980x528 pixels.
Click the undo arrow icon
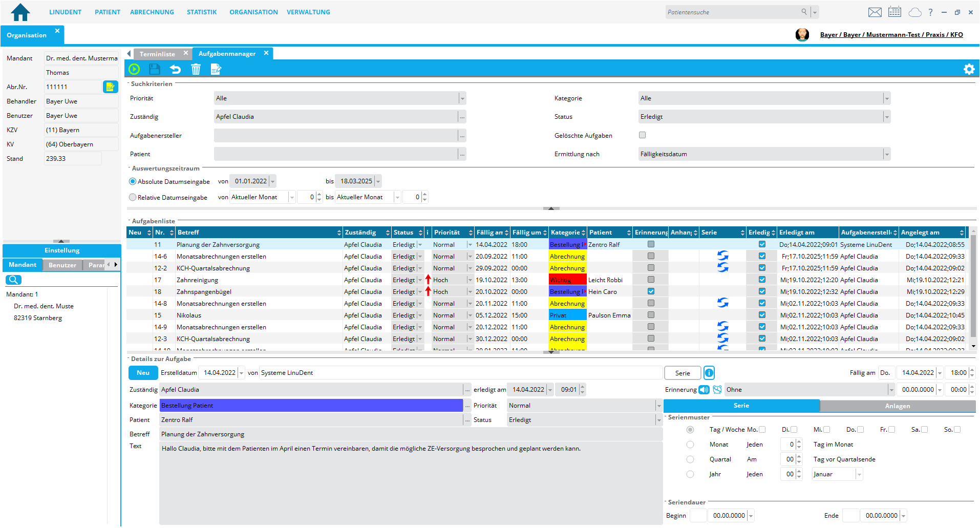[x=175, y=69]
